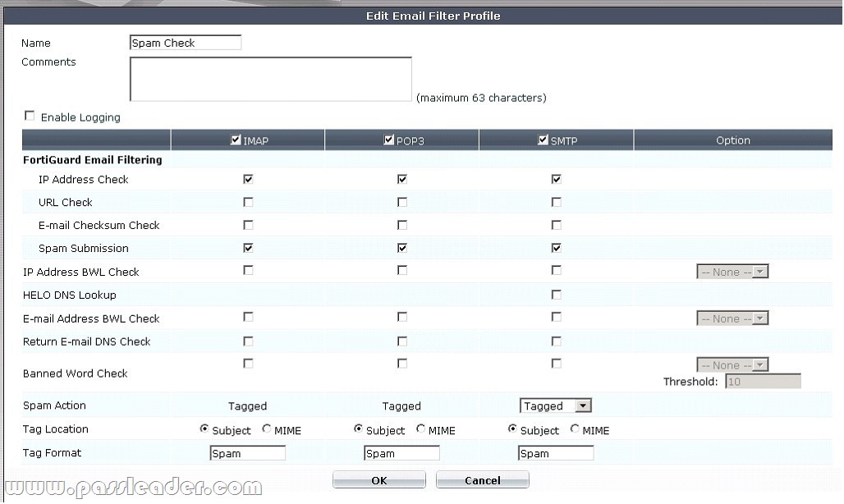Image resolution: width=844 pixels, height=504 pixels.
Task: Enable IP Address BWL Check for POP3
Action: pyautogui.click(x=402, y=270)
